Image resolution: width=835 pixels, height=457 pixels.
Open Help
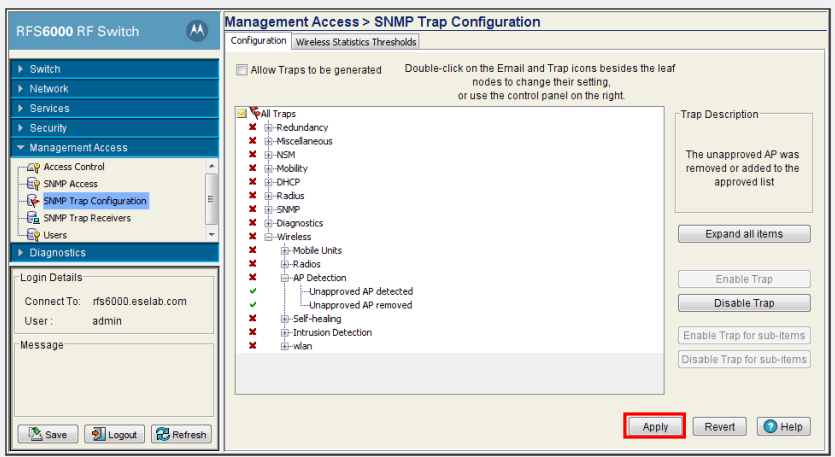(784, 427)
